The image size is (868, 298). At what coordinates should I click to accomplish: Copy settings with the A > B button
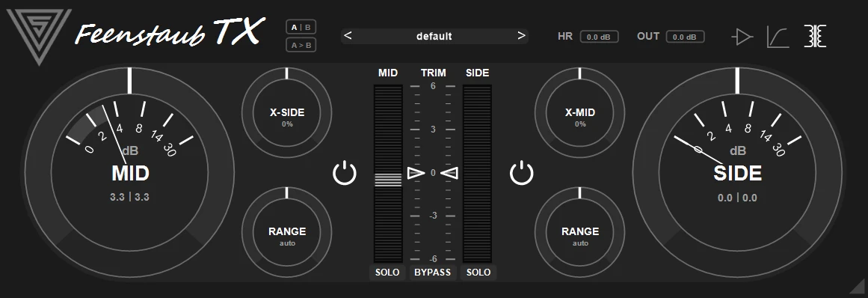[x=301, y=45]
